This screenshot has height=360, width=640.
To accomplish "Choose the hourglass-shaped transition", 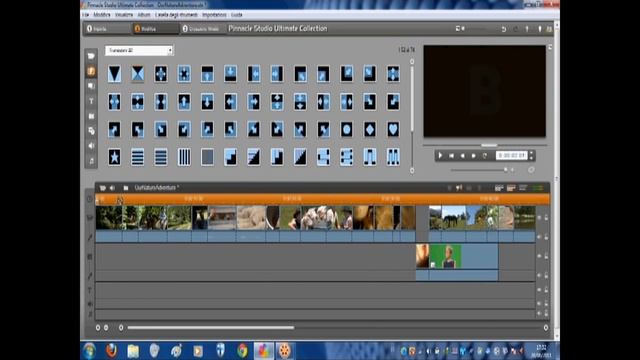I will tap(138, 74).
